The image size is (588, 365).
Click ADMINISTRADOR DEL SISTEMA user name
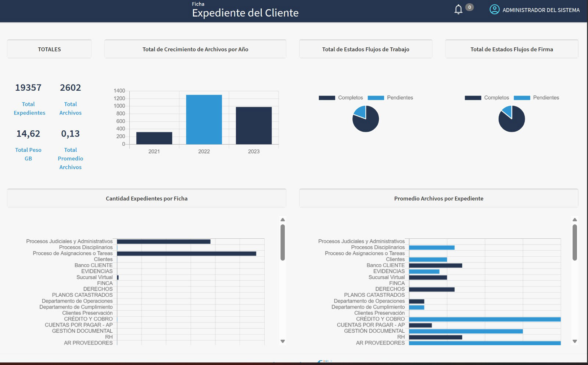(x=541, y=10)
